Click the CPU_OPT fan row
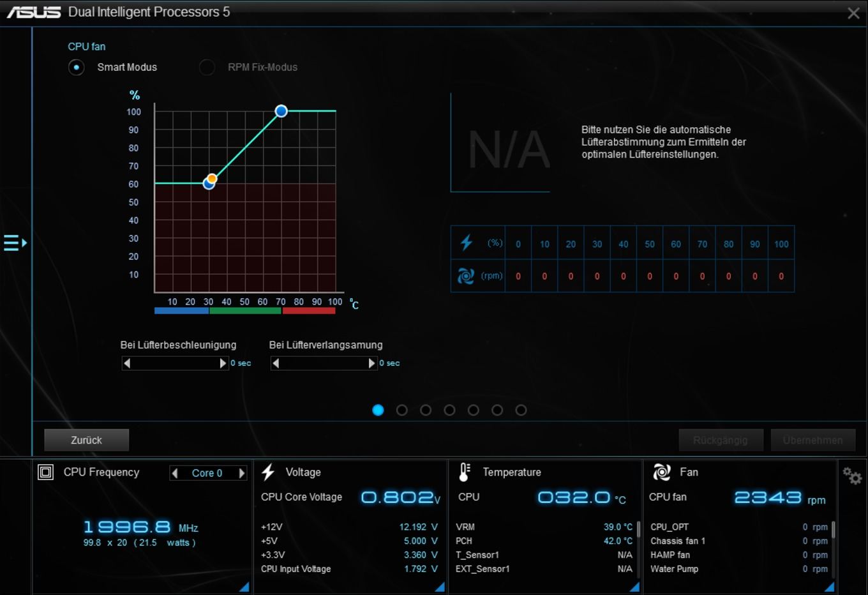Image resolution: width=868 pixels, height=595 pixels. click(739, 527)
